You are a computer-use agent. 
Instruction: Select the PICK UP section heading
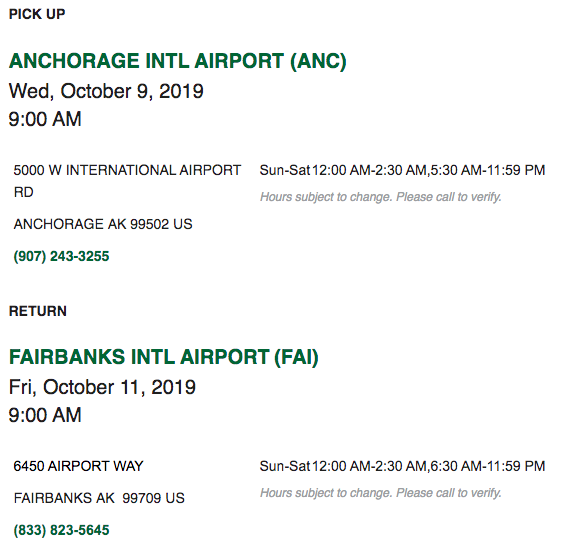(37, 14)
